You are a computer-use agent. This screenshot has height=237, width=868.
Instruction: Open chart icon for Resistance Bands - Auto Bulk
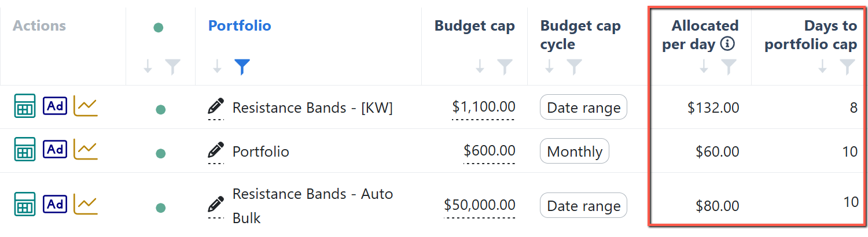point(86,203)
